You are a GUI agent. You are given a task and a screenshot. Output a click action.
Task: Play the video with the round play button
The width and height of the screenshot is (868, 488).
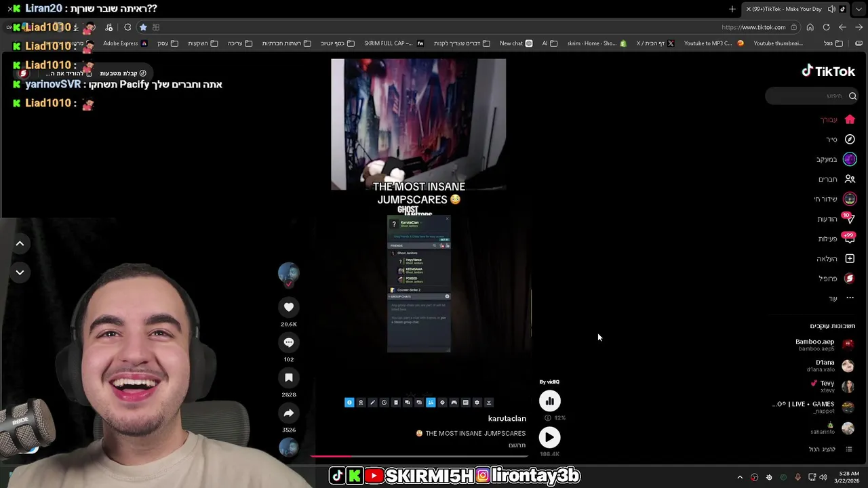[x=550, y=438]
